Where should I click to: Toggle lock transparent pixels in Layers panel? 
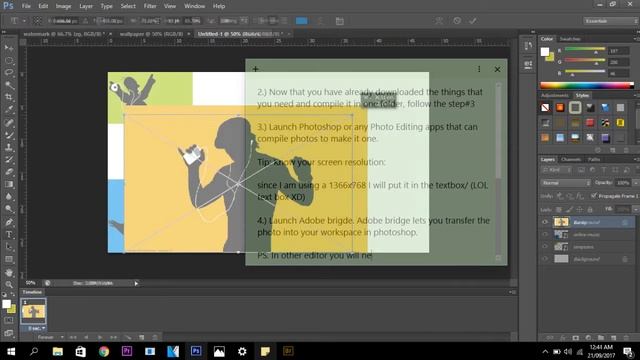(x=559, y=209)
